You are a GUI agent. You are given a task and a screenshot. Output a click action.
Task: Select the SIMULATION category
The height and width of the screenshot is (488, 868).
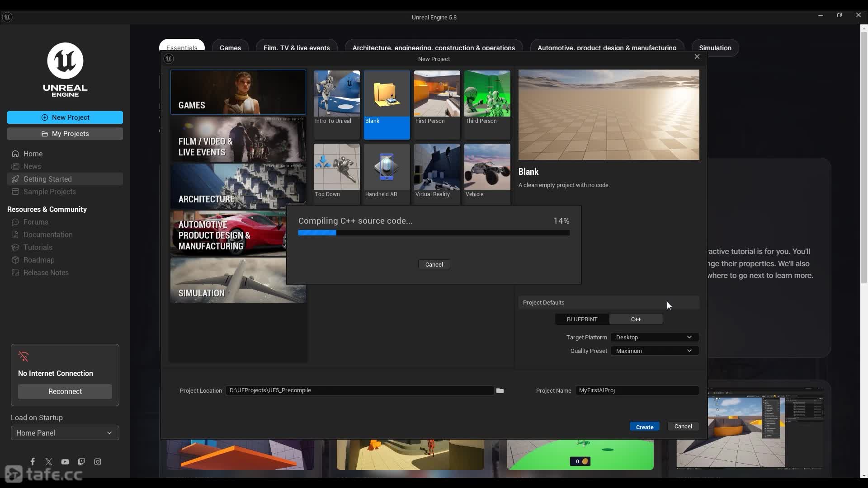[238, 280]
